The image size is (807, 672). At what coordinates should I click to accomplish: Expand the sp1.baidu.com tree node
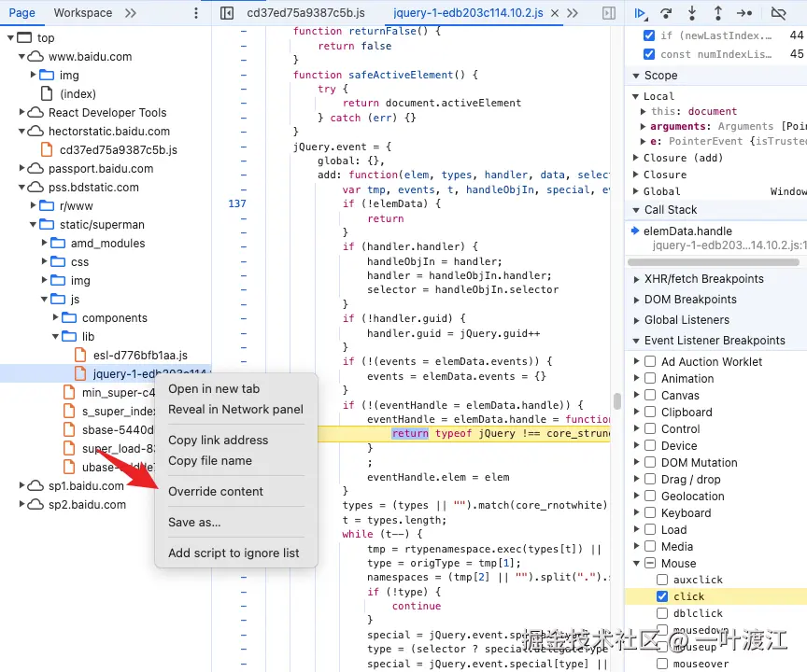pos(21,485)
